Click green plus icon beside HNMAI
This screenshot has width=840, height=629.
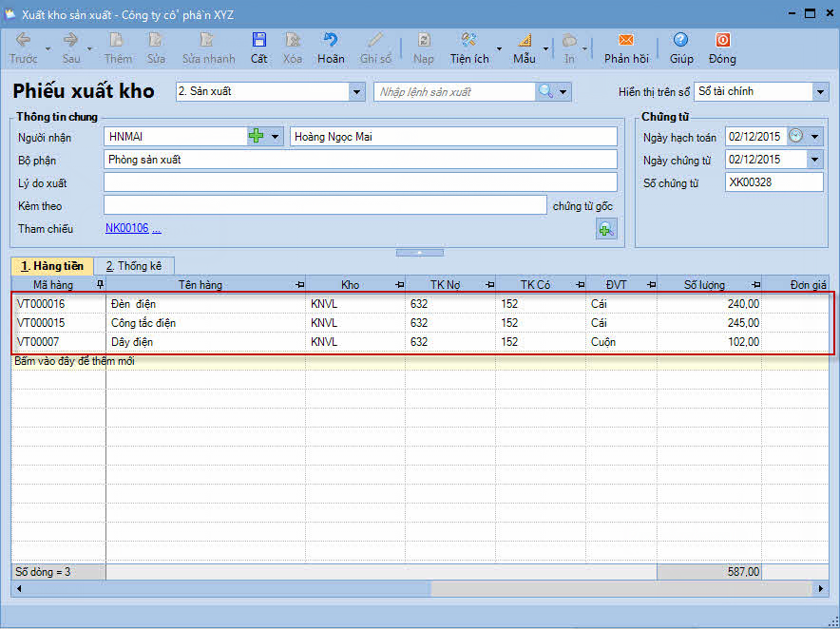(256, 137)
